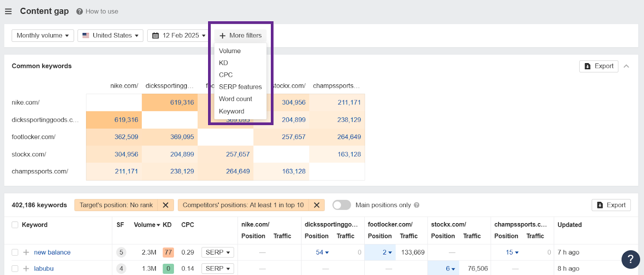Open the floating help question mark button

click(630, 259)
